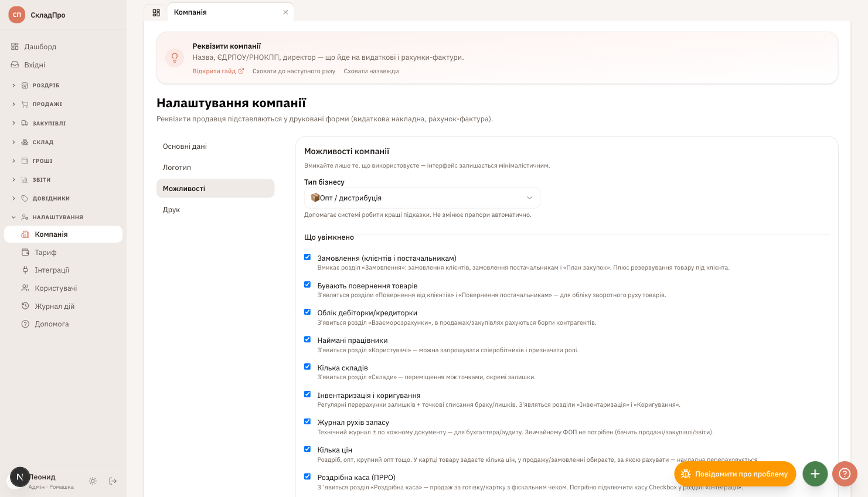
Task: Click the СкладПро logo avatar
Action: pyautogui.click(x=17, y=15)
